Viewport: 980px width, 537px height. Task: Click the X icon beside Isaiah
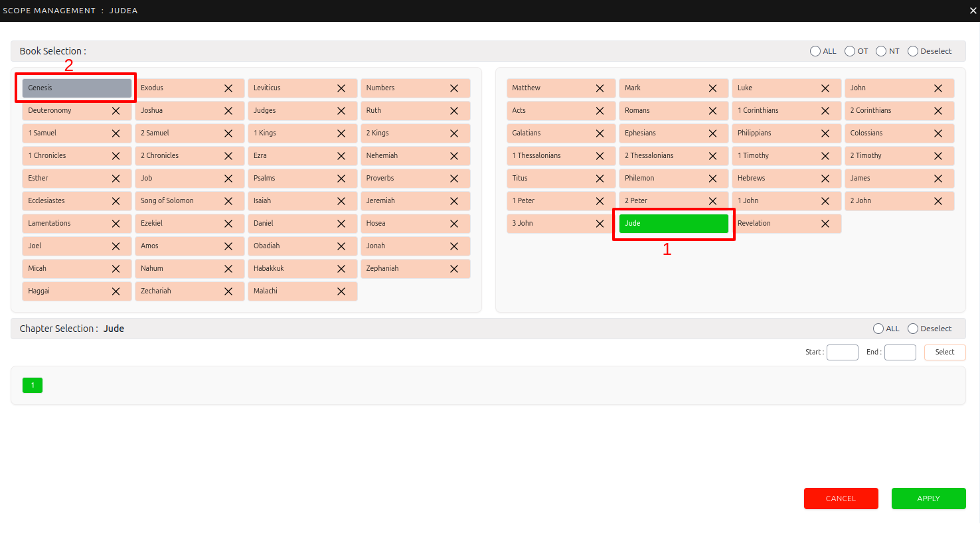tap(341, 201)
